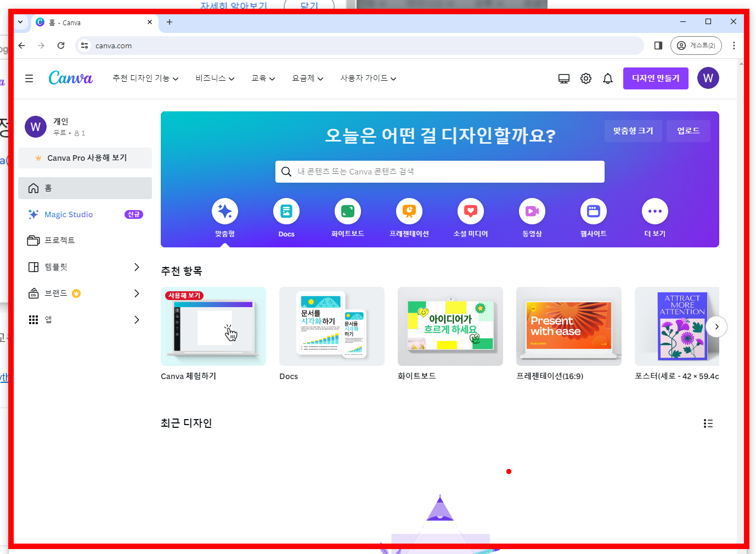View site information icon in address bar

[x=84, y=46]
